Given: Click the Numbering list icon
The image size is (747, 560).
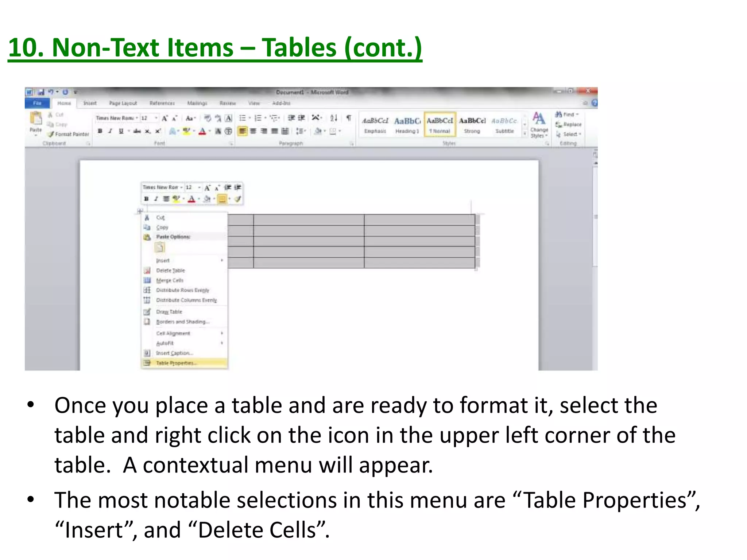Looking at the screenshot, I should [x=258, y=118].
